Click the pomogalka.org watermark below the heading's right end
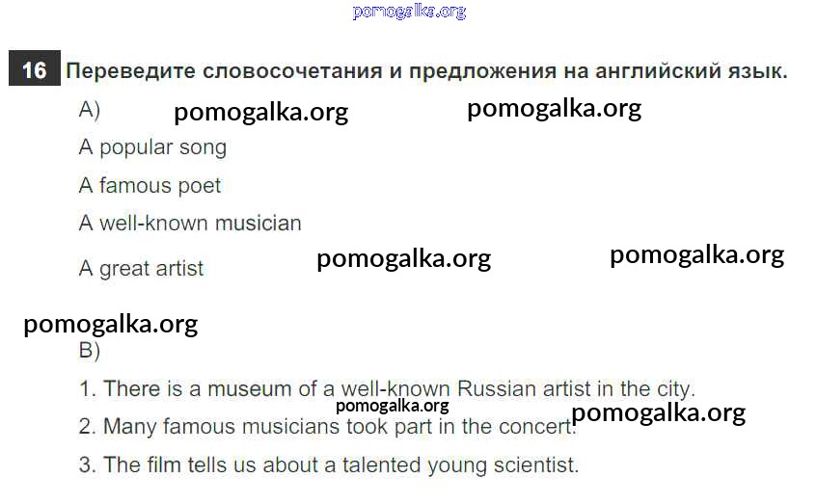 554,108
